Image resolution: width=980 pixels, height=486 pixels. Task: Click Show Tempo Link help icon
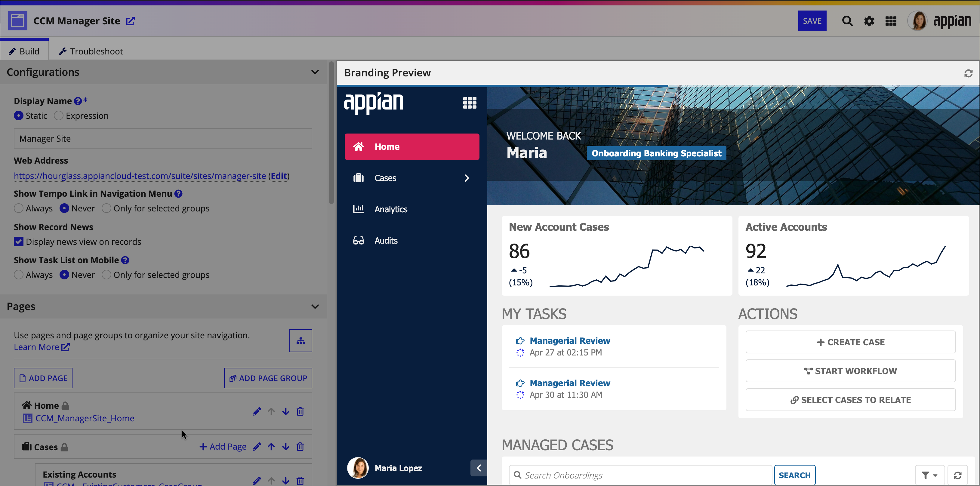(178, 194)
